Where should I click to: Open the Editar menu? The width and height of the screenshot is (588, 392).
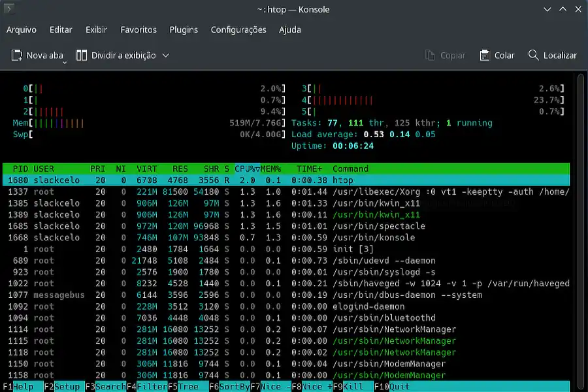click(x=61, y=29)
